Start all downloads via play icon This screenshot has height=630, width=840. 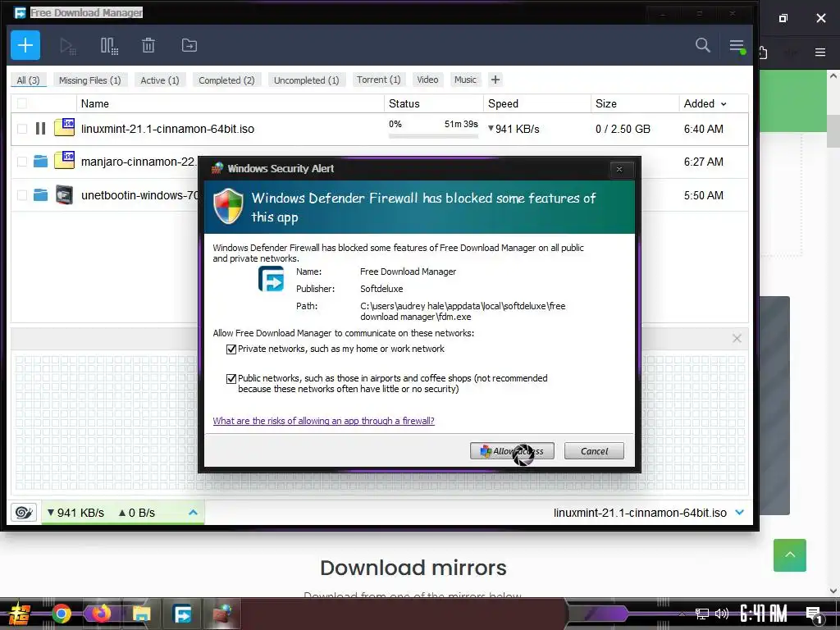coord(67,46)
